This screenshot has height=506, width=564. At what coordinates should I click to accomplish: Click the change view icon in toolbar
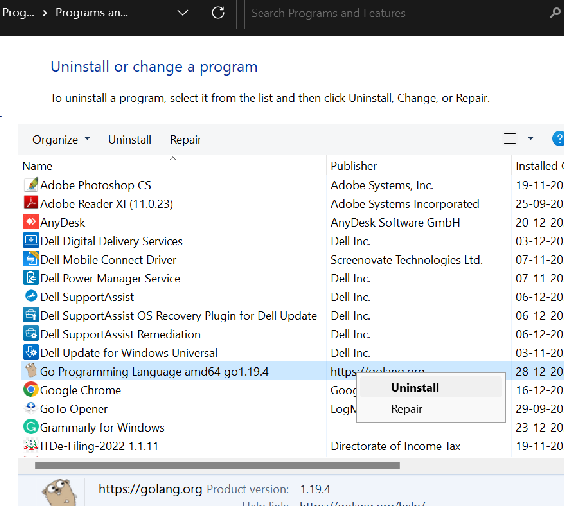510,139
